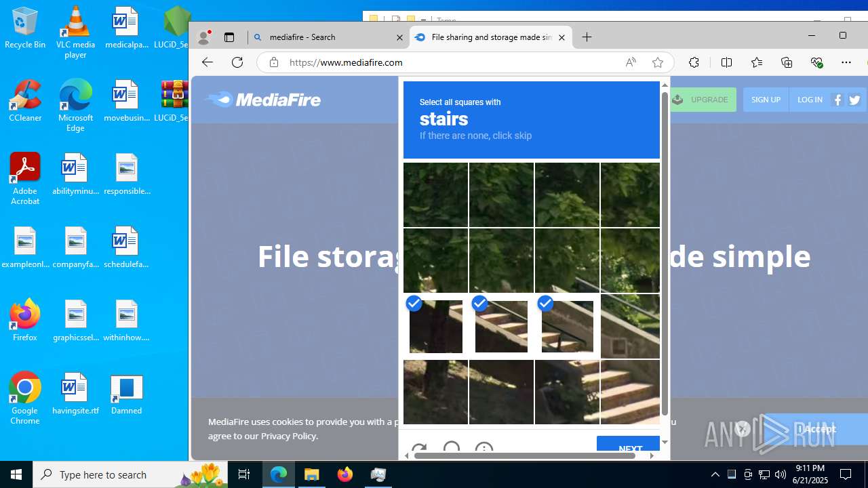
Task: Click the MediaFire logo
Action: [x=262, y=100]
